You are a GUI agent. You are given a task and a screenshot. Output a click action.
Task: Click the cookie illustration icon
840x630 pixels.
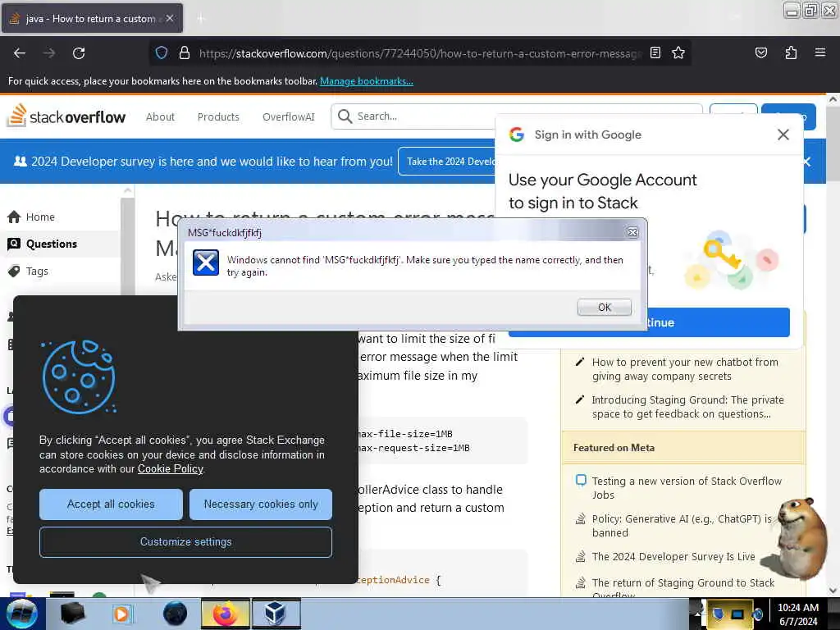79,377
